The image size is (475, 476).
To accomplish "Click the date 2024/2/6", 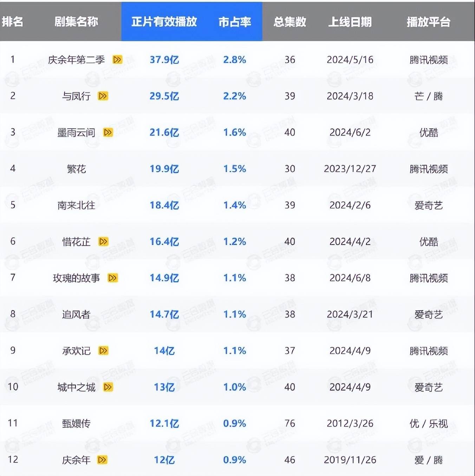I will point(350,205).
